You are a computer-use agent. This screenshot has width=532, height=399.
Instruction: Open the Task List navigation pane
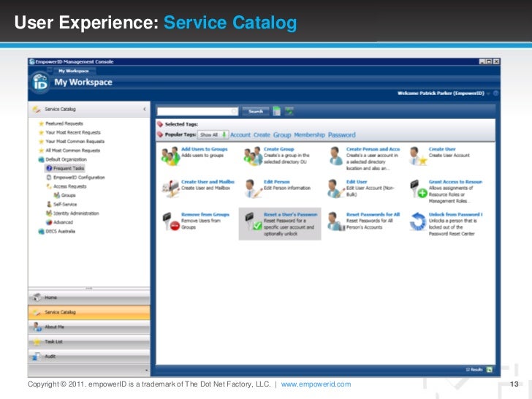pyautogui.click(x=89, y=342)
